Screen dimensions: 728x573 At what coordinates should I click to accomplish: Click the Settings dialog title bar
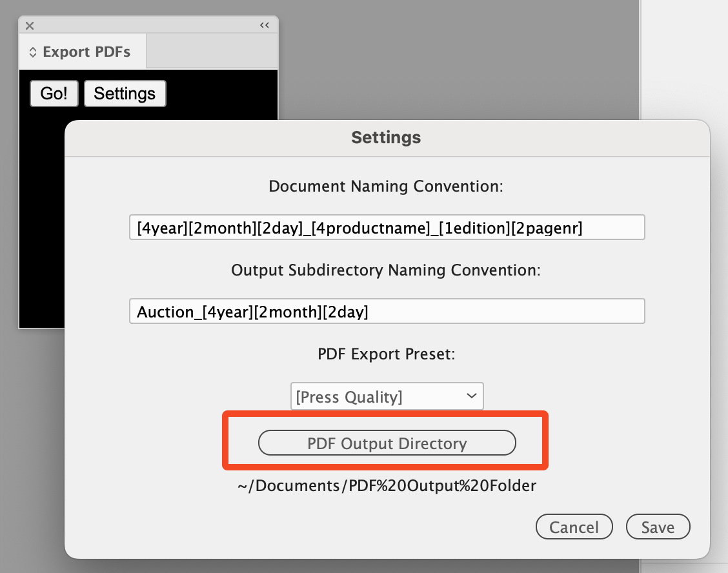point(386,137)
